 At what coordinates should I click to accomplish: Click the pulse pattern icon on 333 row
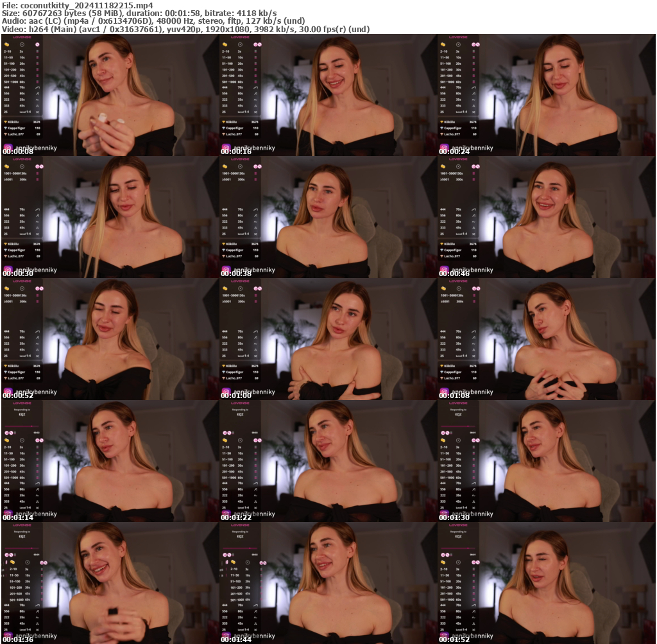pyautogui.click(x=37, y=105)
